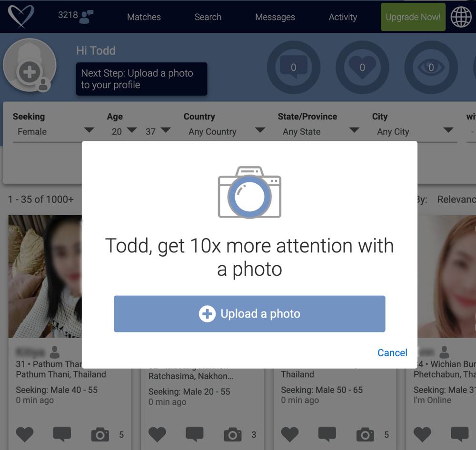Click the heart logo in the header
476x450 pixels.
[x=21, y=17]
